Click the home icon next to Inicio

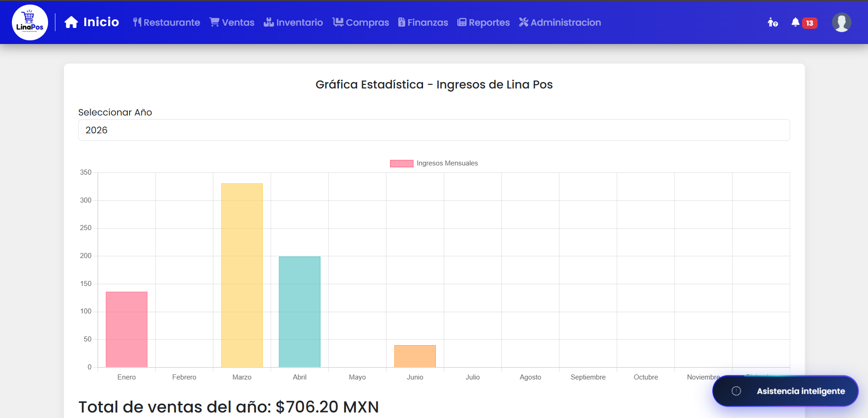[x=71, y=22]
